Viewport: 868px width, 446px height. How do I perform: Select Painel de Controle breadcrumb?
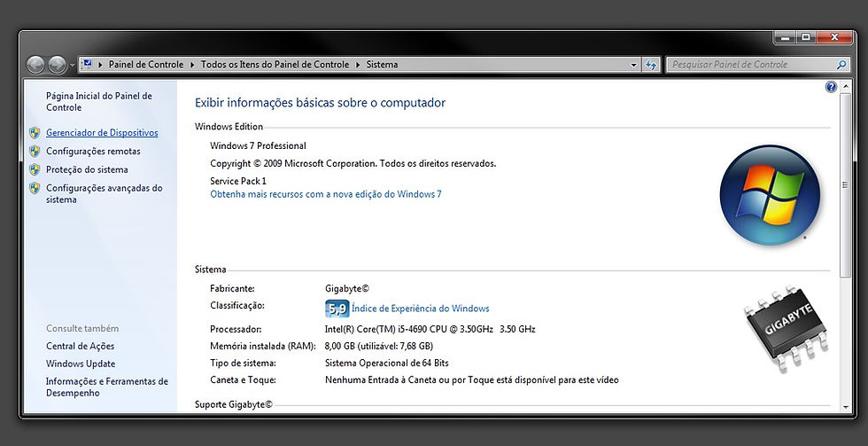[x=145, y=64]
